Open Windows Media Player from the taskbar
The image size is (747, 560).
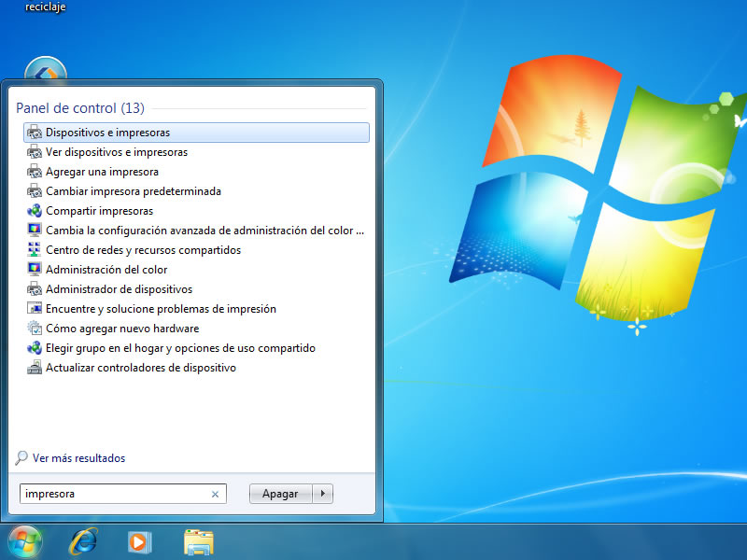click(x=139, y=542)
